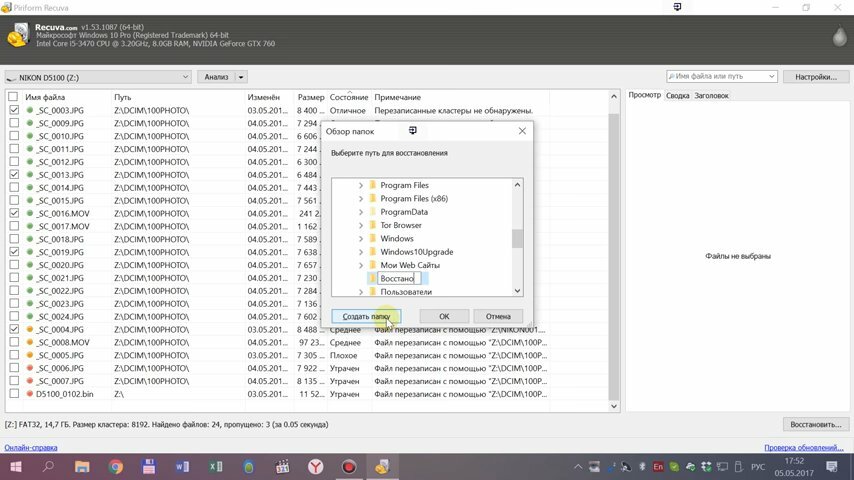Expand the ProgramData folder node

click(x=361, y=212)
